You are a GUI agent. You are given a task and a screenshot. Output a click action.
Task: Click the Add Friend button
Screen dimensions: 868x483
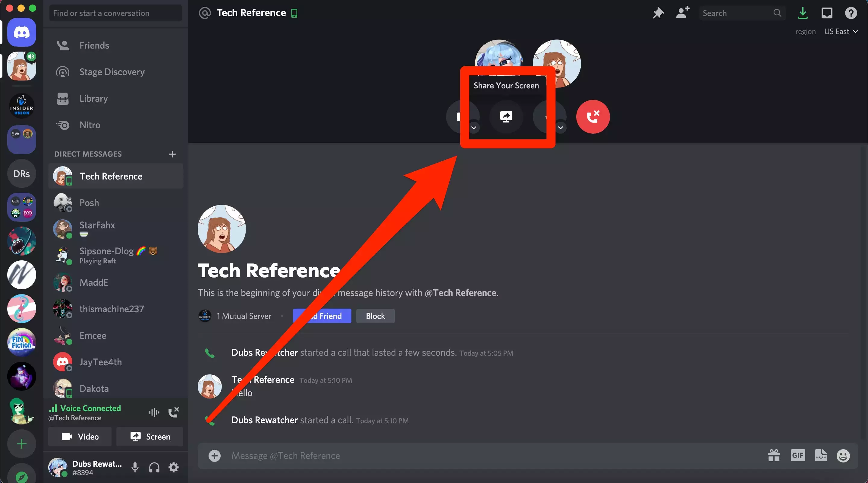321,315
